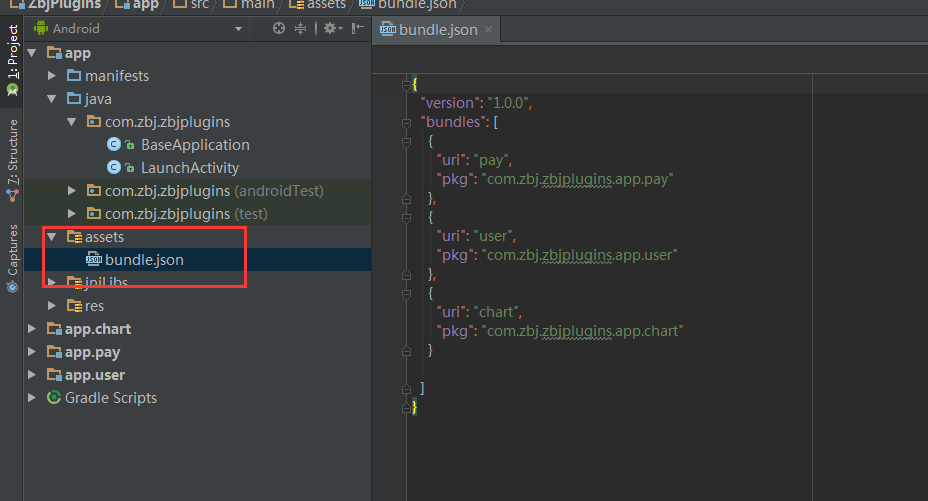Click ZbjPlugins in the breadcrumb bar

(64, 5)
